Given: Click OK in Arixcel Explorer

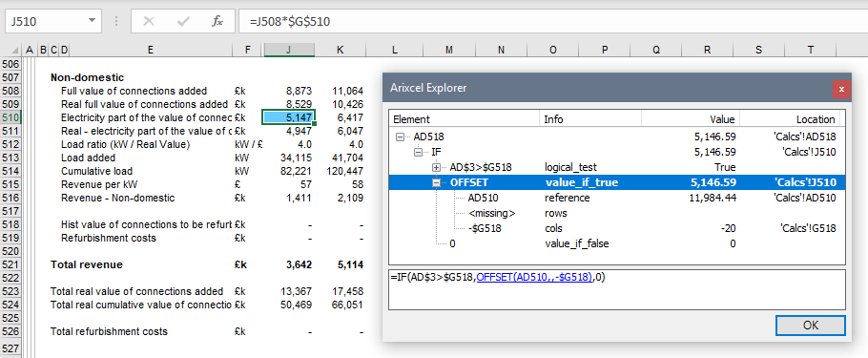Looking at the screenshot, I should pos(811,326).
